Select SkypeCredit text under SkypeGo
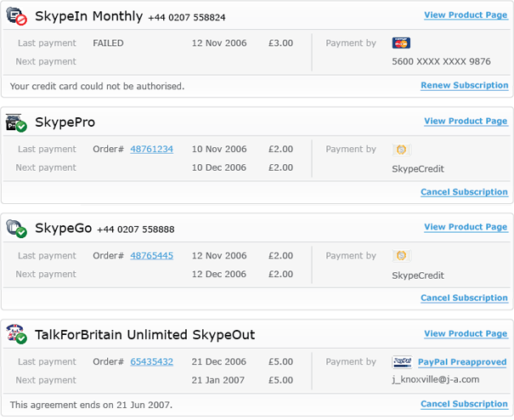Viewport: 514px width, 420px height. [418, 275]
